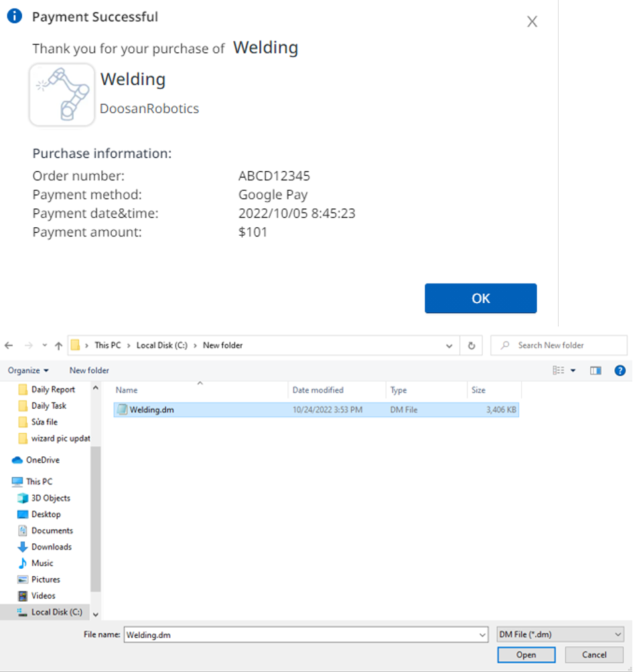Refresh the New folder listing
The width and height of the screenshot is (637, 672).
[471, 346]
